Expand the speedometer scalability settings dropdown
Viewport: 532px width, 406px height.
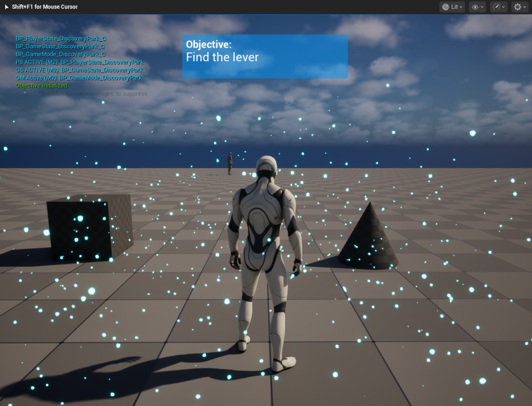pyautogui.click(x=499, y=7)
